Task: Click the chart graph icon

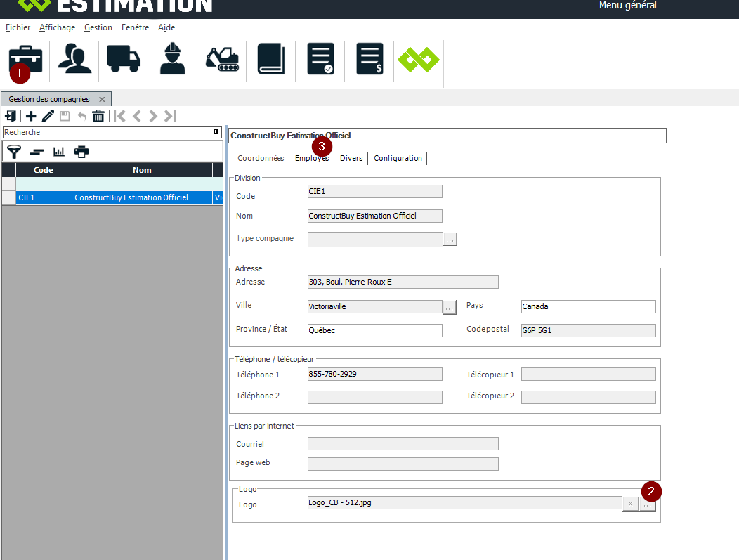Action: [59, 152]
